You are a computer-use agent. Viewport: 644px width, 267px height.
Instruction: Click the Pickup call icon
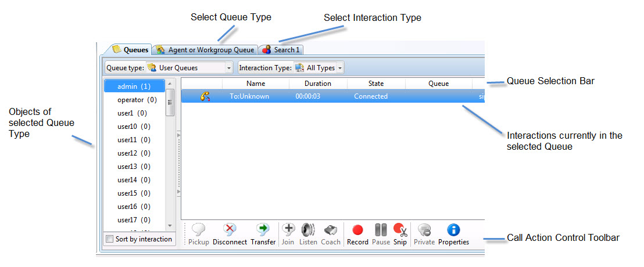(199, 230)
